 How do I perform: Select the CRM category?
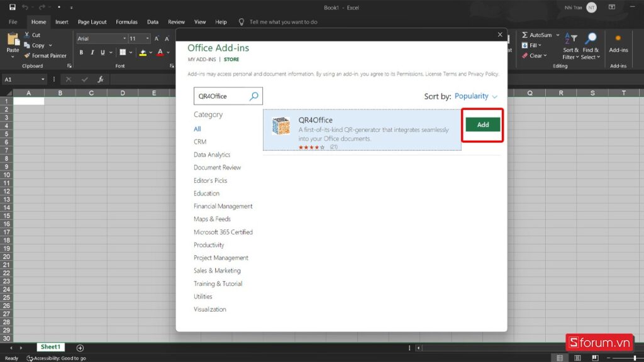tap(200, 141)
